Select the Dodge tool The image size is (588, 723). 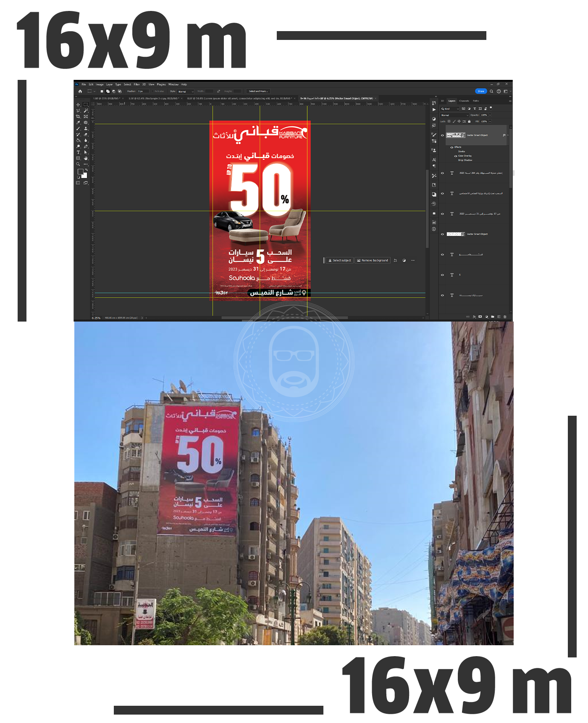click(x=78, y=146)
